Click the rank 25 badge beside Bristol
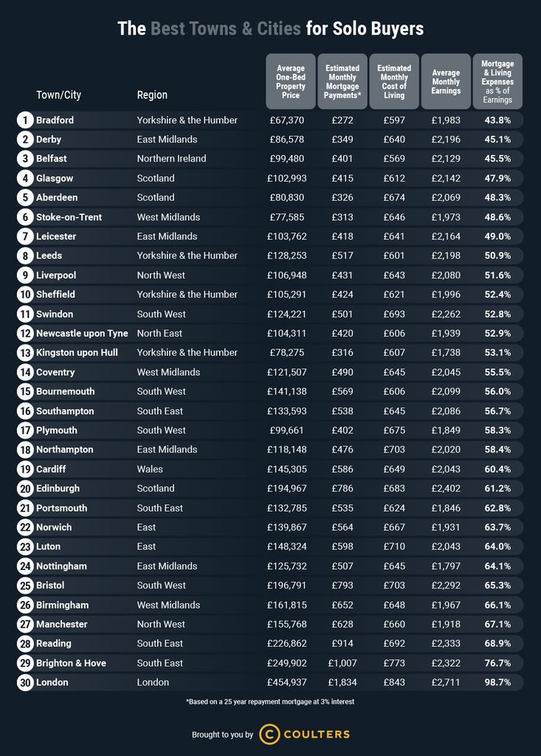The width and height of the screenshot is (541, 756). tap(25, 585)
